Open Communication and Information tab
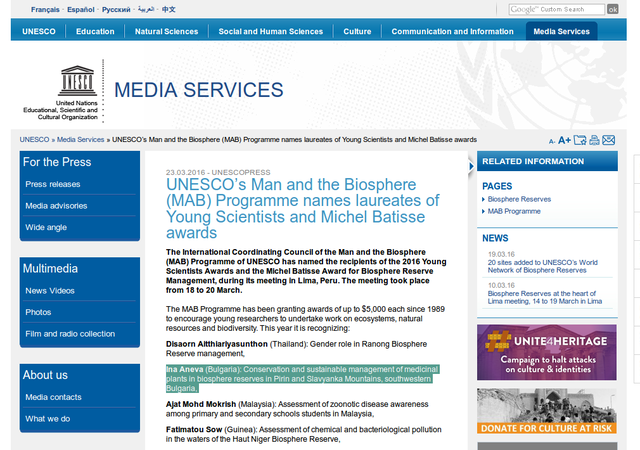The height and width of the screenshot is (450, 640). coord(452,31)
